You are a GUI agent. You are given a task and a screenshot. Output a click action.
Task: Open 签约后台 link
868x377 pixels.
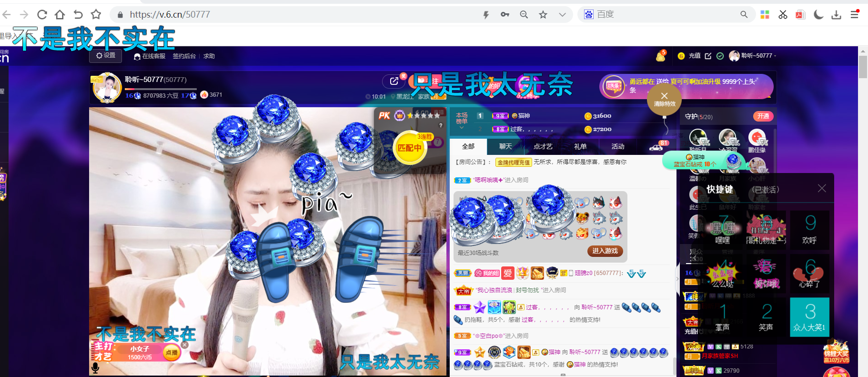point(184,56)
